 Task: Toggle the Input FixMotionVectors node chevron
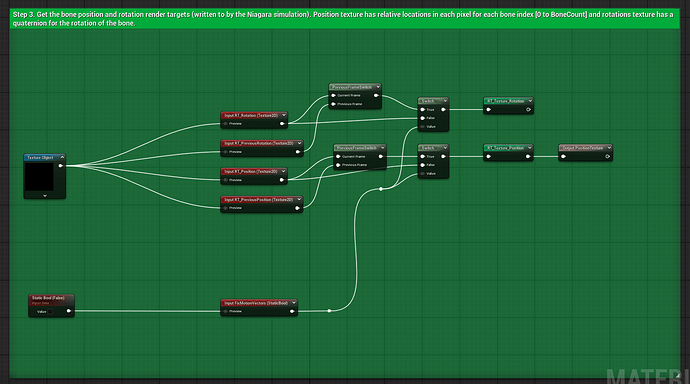tap(294, 303)
